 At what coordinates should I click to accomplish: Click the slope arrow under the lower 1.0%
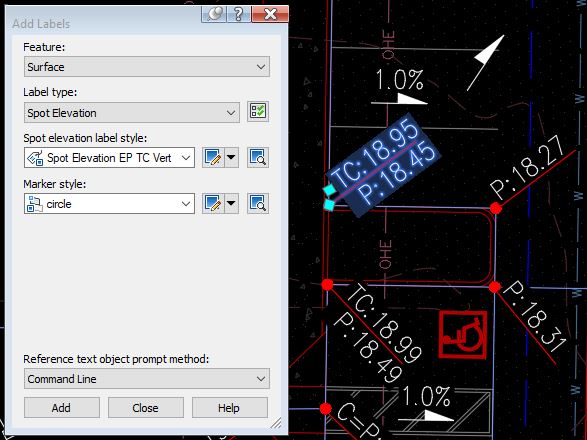(426, 416)
